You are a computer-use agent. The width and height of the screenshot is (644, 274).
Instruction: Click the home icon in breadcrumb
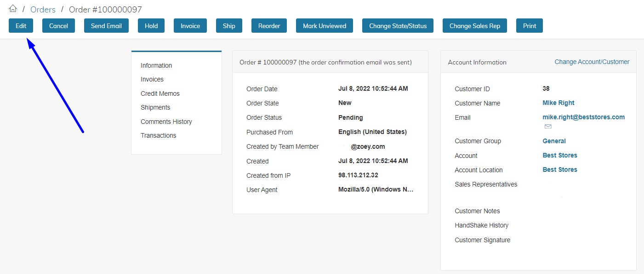coord(13,9)
